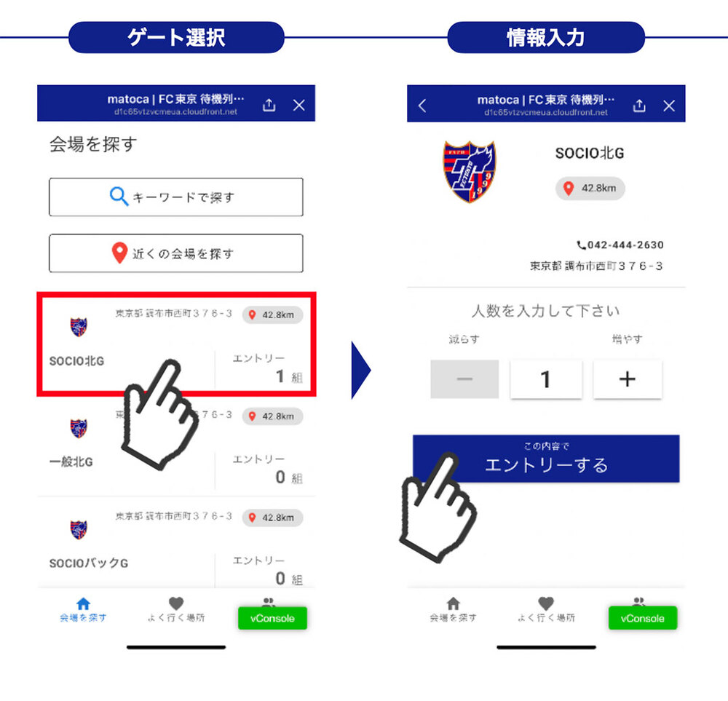The image size is (728, 701).
Task: Tap the 42.8km distance pin beside SOCIO北G title
Action: tap(590, 188)
